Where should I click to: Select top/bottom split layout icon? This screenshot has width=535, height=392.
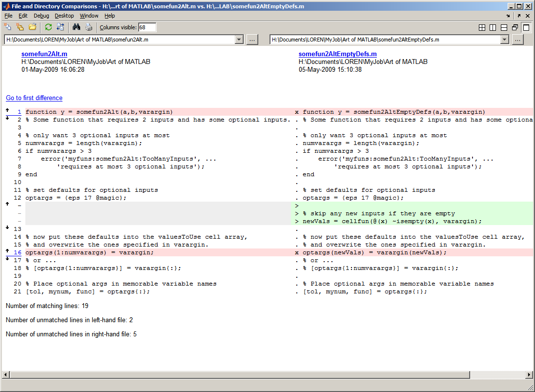[504, 28]
